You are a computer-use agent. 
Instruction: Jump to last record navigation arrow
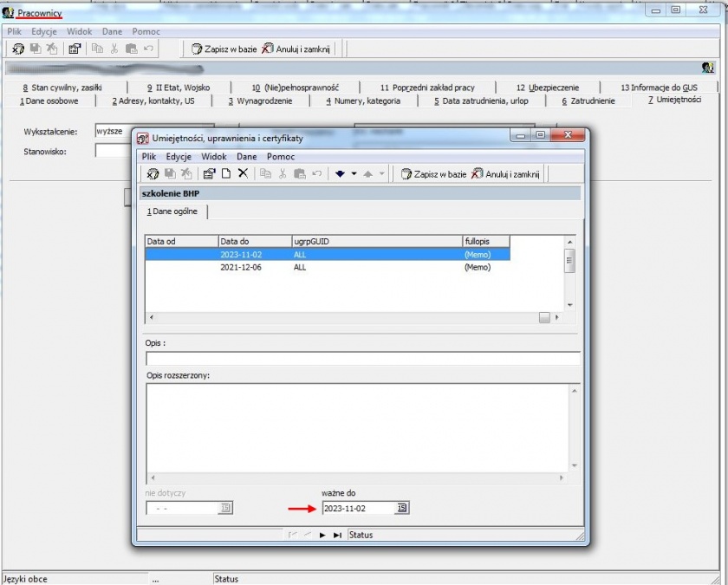pyautogui.click(x=337, y=535)
